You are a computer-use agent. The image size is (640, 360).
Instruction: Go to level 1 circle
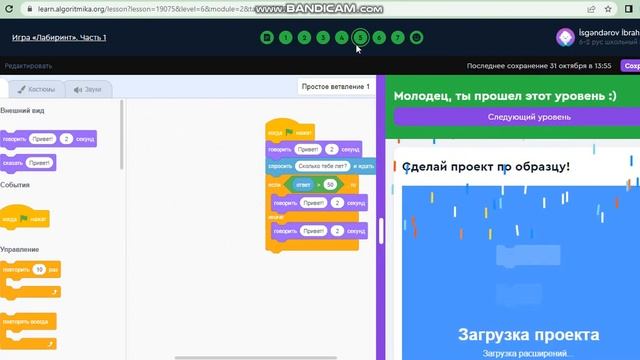click(x=286, y=38)
